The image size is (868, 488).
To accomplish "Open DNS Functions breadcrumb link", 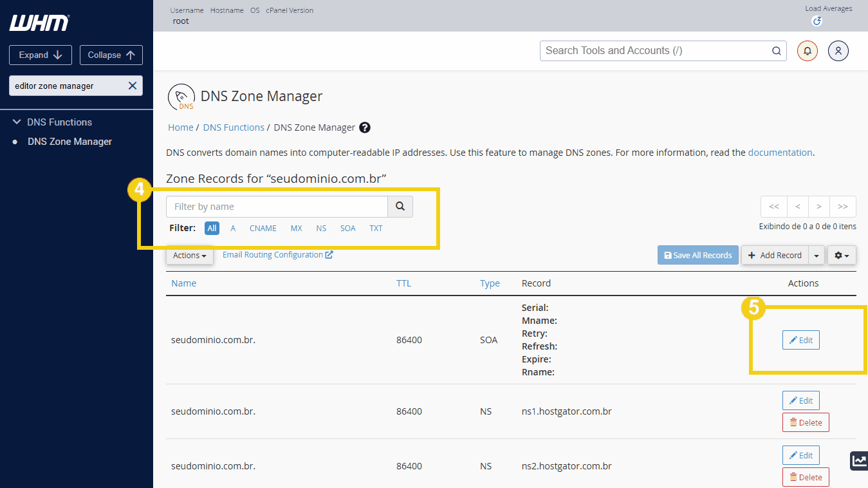I will [x=234, y=127].
